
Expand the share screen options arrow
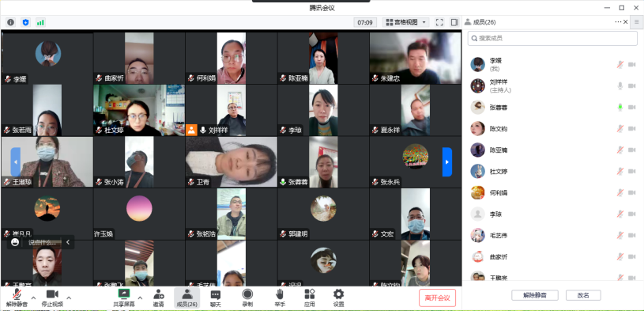[140, 298]
